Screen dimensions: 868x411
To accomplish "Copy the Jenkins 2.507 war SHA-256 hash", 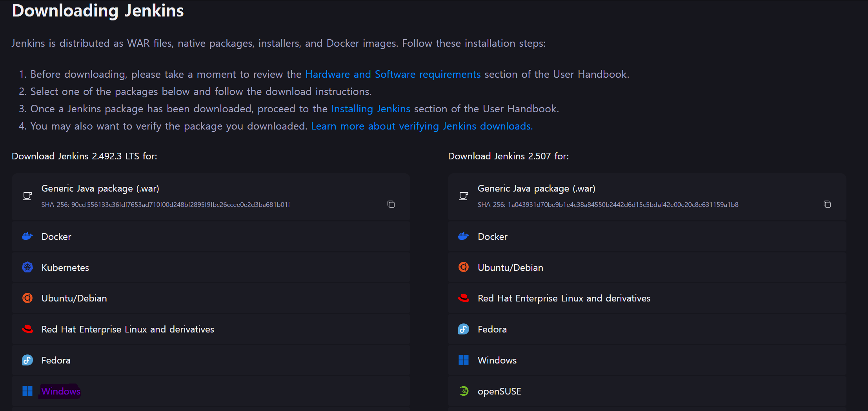I will point(827,204).
